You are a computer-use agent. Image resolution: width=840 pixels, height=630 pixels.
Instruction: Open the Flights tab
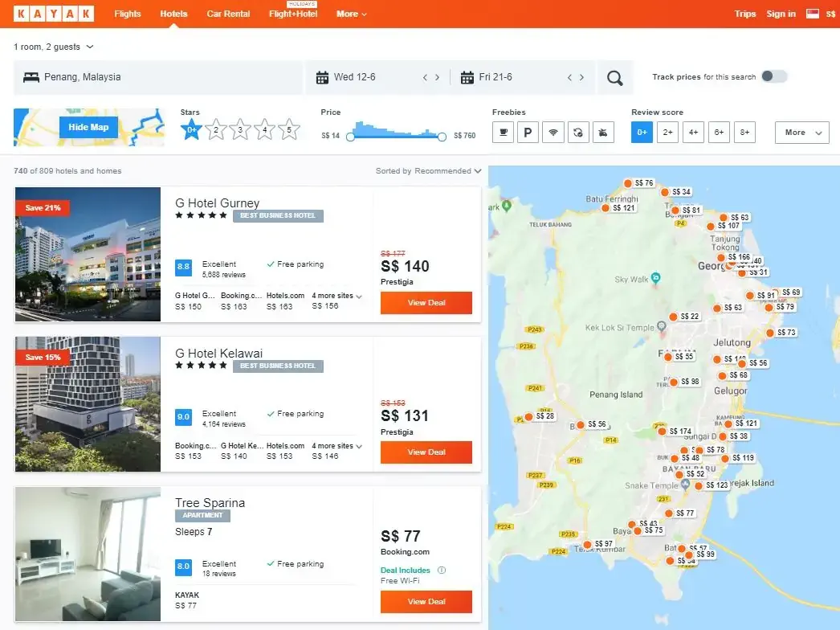coord(128,14)
